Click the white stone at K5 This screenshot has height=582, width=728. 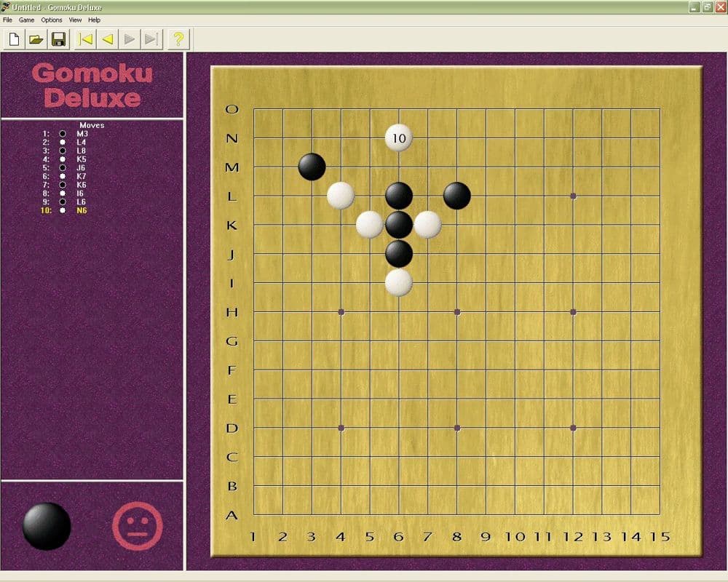370,225
